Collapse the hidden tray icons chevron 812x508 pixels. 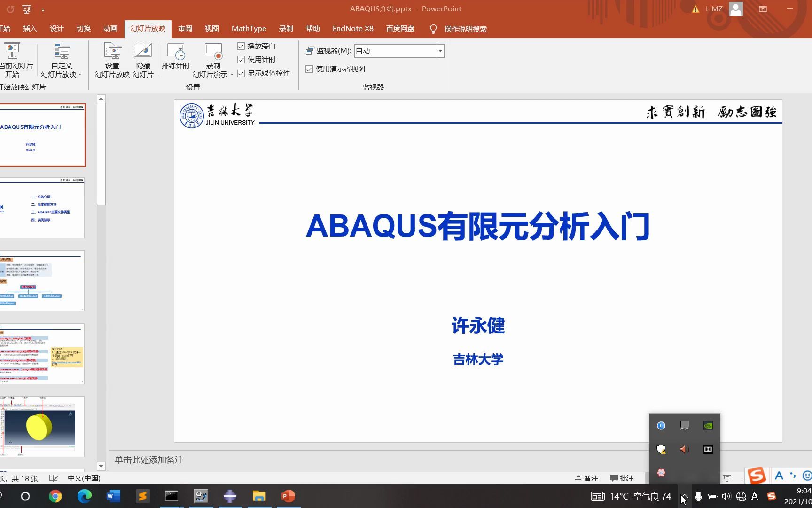point(685,496)
